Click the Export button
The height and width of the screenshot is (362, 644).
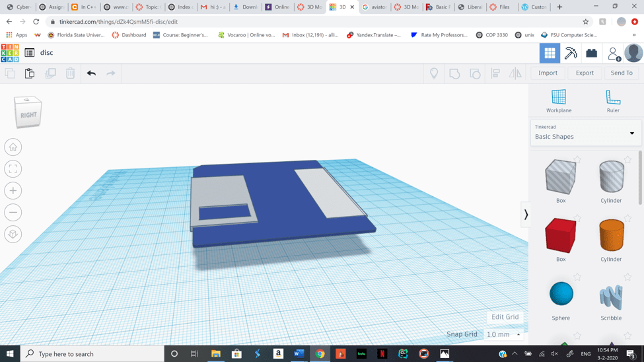point(585,73)
